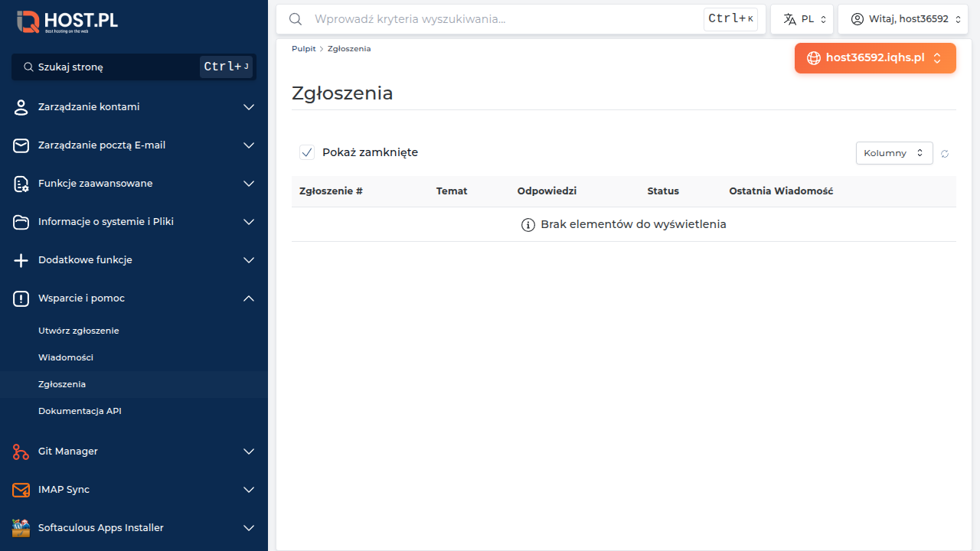Viewport: 980px width, 551px height.
Task: Open the Witaj, host36592 user menu
Action: 903,19
